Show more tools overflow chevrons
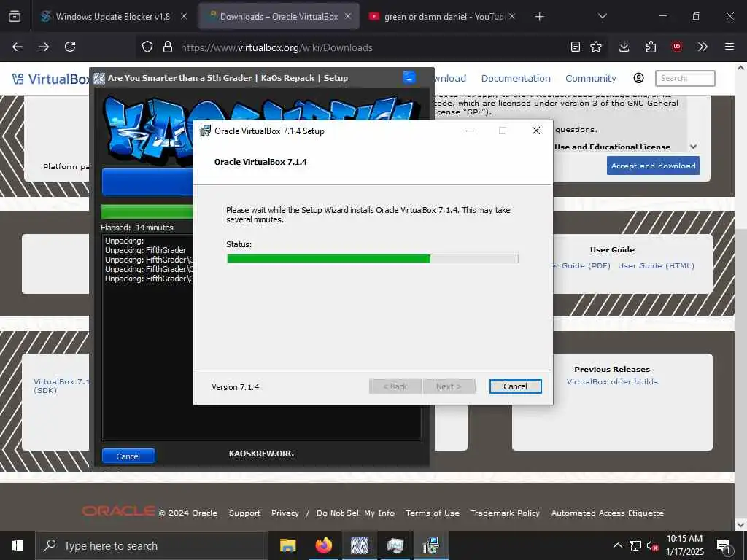The height and width of the screenshot is (560, 747). point(703,47)
